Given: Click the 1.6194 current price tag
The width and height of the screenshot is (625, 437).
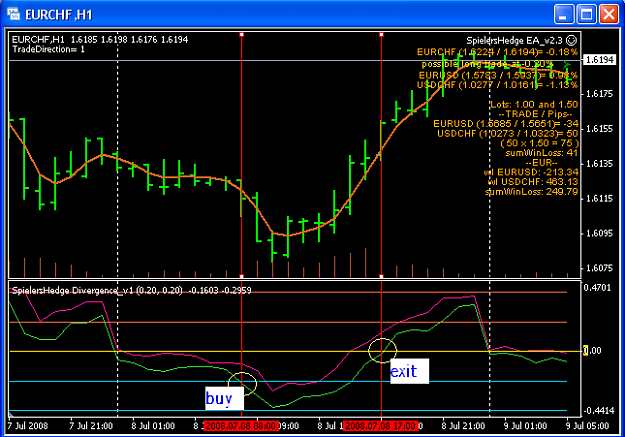Looking at the screenshot, I should point(599,60).
